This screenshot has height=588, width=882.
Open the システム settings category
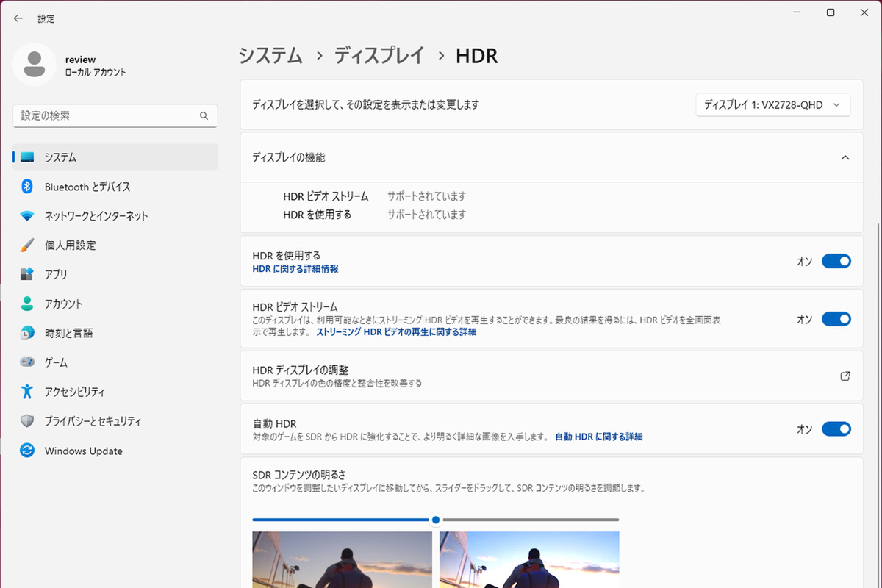coord(115,157)
